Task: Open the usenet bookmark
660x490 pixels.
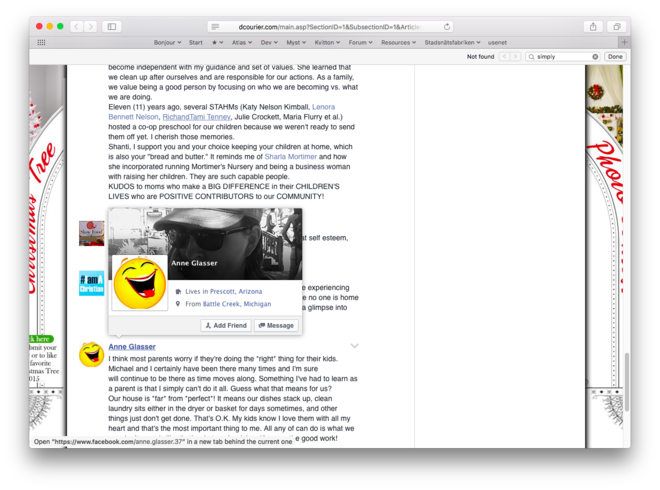Action: (497, 43)
